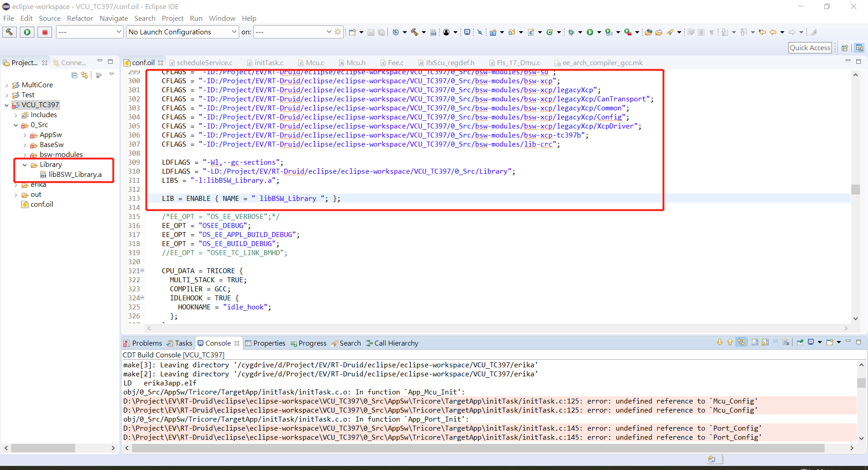Click the green Run toolbar icon
The height and width of the screenshot is (470, 868).
point(590,32)
